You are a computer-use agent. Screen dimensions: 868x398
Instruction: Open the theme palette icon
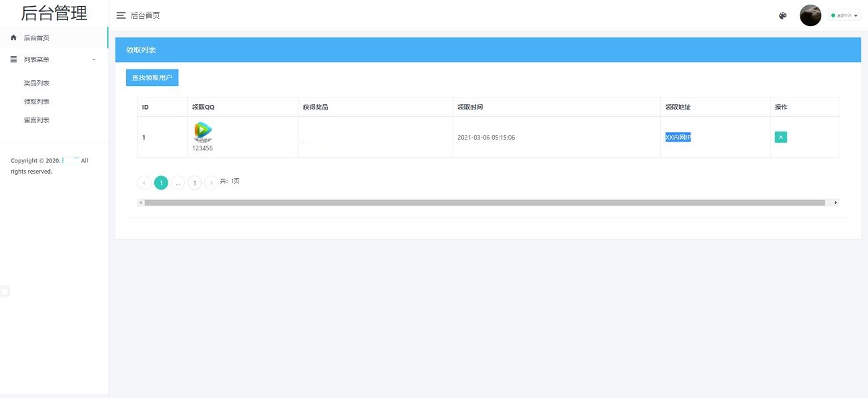[783, 15]
